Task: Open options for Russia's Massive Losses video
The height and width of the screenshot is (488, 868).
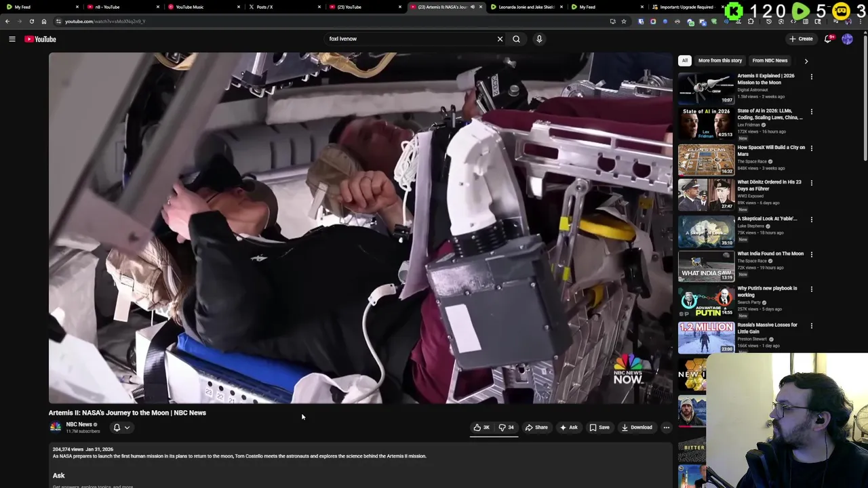Action: [811, 325]
